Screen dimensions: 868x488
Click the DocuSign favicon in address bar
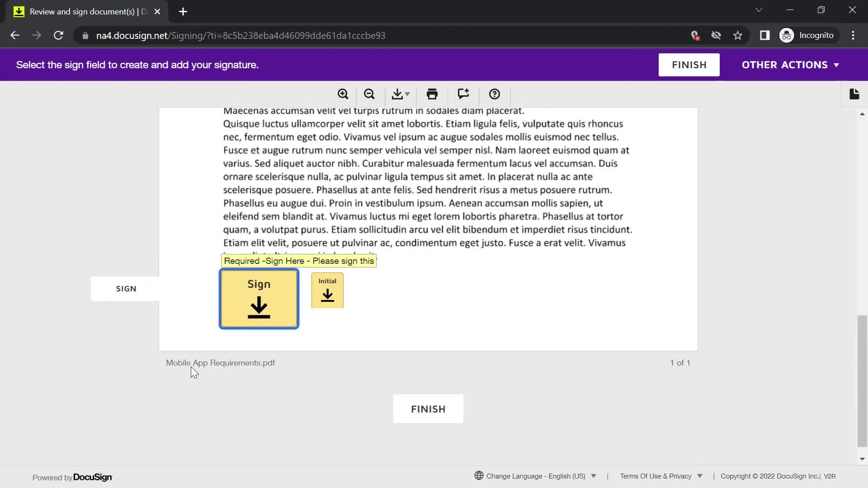point(17,11)
